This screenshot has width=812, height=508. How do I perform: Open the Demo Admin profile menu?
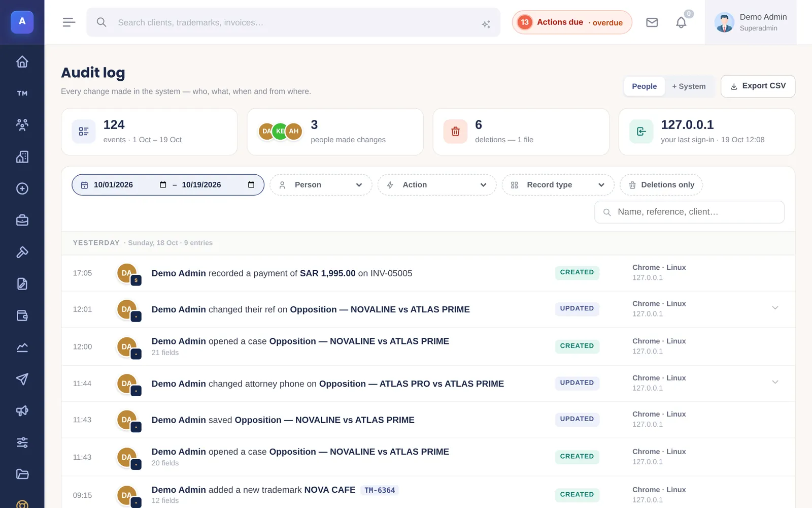click(x=751, y=22)
